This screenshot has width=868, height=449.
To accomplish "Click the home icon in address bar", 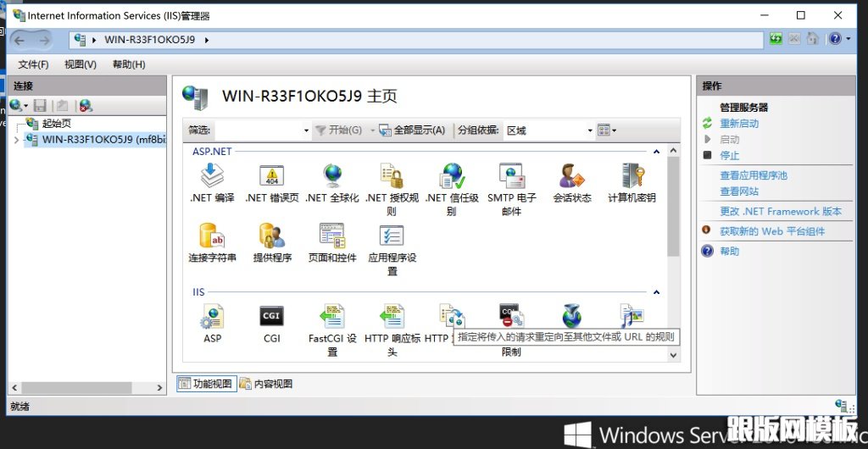I will tap(812, 39).
